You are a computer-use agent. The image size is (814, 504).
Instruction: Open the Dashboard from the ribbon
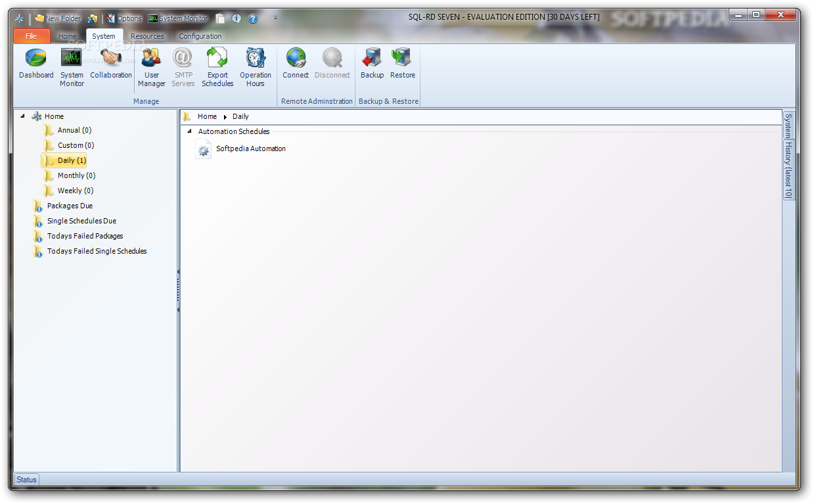click(36, 64)
